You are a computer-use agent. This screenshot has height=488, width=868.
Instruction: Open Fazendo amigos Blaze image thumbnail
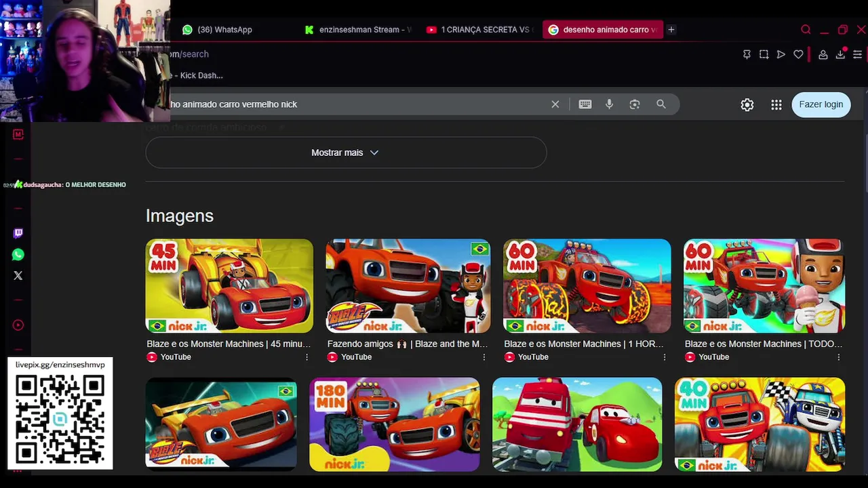coord(408,285)
